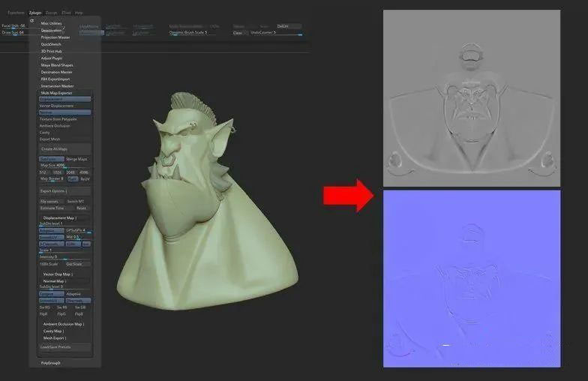Expand the QuickSketch subpalette

51,44
